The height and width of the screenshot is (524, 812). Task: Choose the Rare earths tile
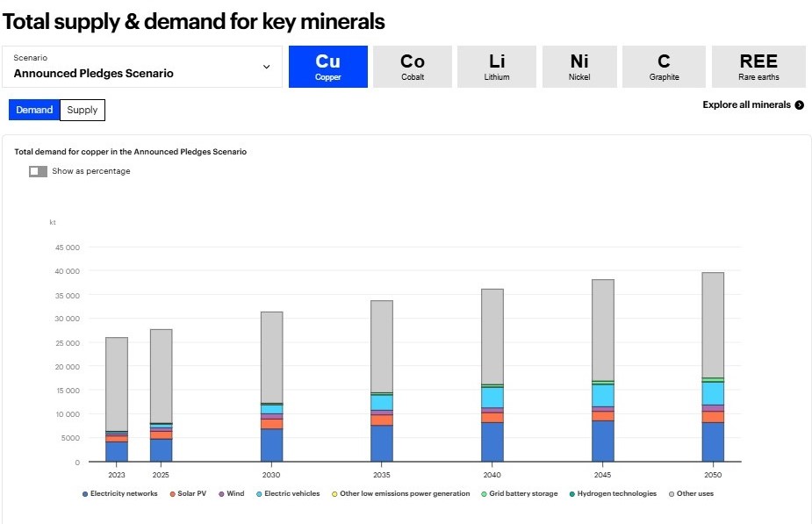coord(758,67)
